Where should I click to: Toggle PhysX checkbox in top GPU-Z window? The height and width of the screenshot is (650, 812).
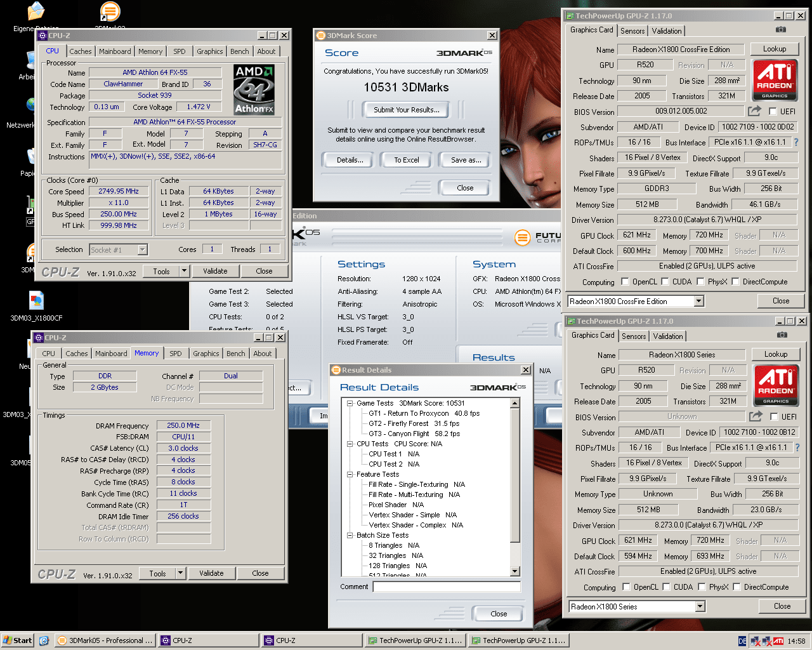point(701,281)
